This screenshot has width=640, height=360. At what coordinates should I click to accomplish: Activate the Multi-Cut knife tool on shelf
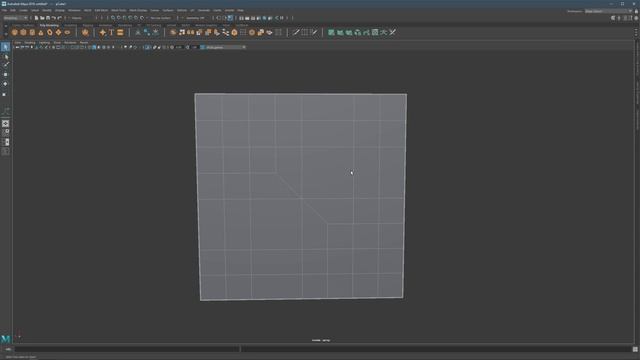click(296, 32)
